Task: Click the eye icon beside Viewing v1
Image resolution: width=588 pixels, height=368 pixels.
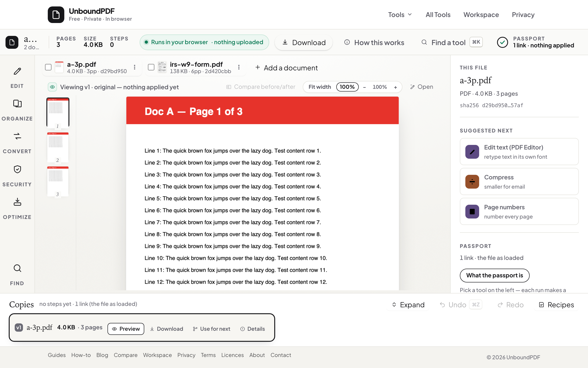Action: click(52, 87)
